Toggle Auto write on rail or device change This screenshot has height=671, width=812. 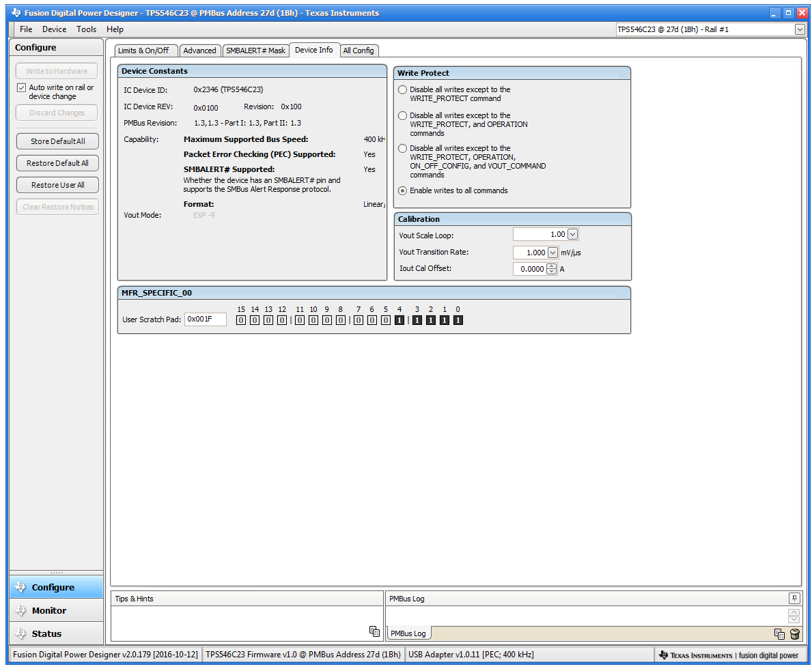pyautogui.click(x=22, y=88)
